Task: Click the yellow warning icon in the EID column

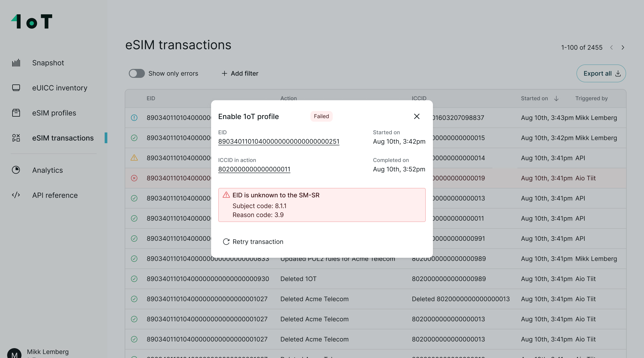Action: click(134, 158)
